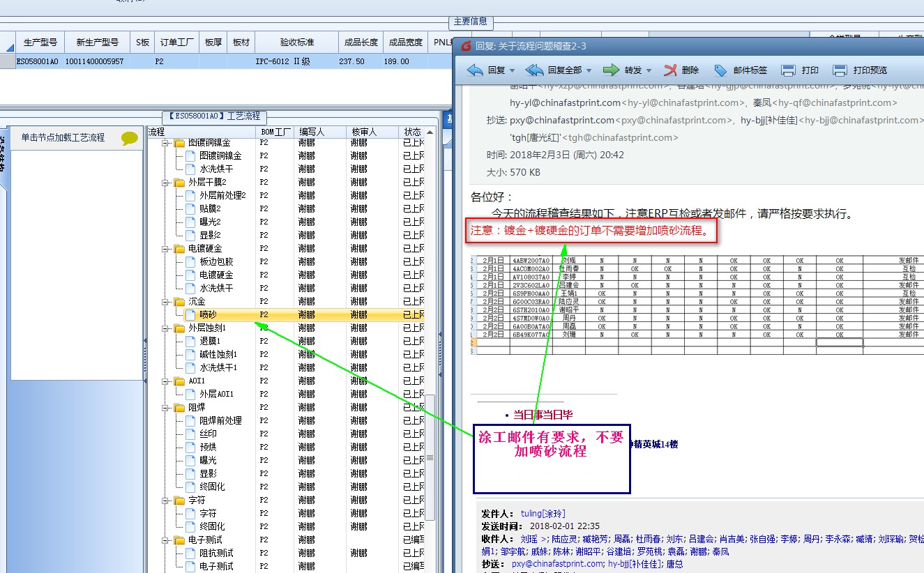This screenshot has height=573, width=924.
Task: Select the 电镀硬金 child process row
Action: (285, 275)
